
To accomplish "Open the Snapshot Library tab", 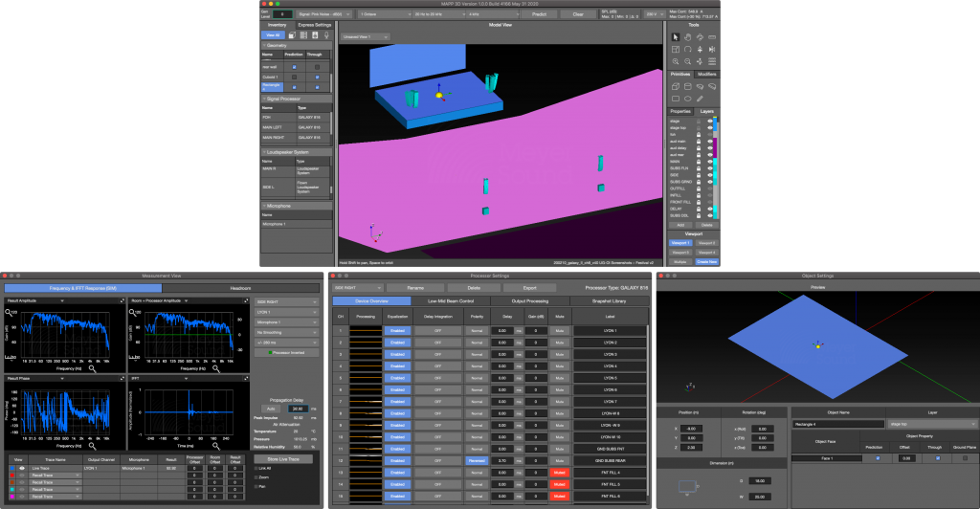I will [x=610, y=301].
